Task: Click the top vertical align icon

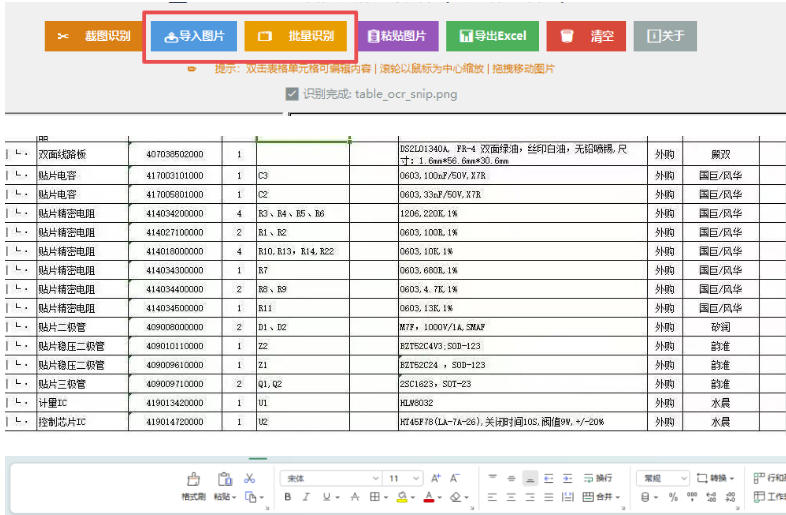Action: click(x=492, y=478)
